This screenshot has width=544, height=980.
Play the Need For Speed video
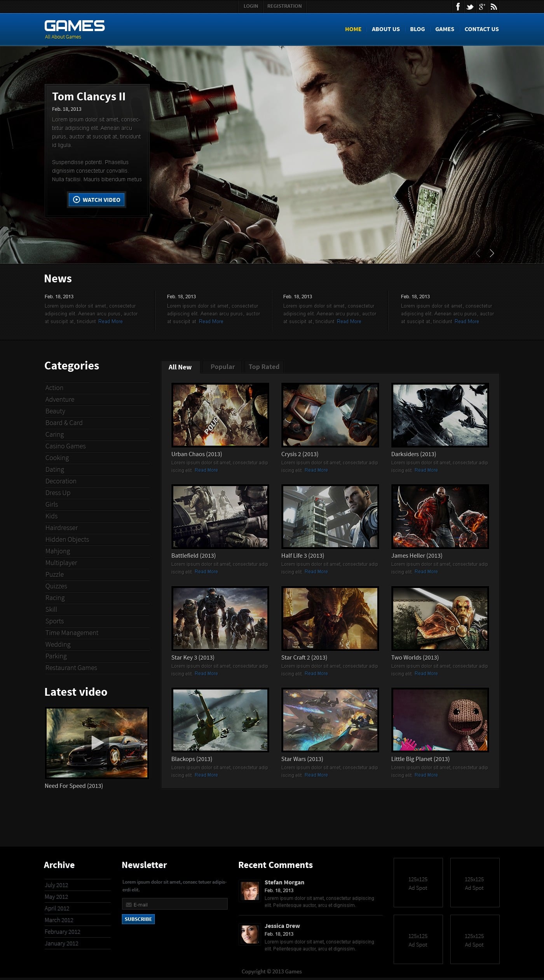tap(97, 743)
